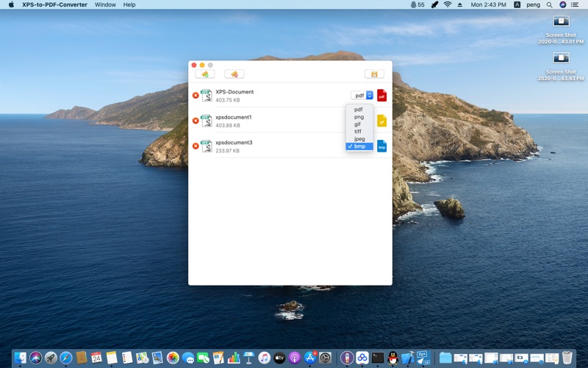588x368 pixels.
Task: Select the xpsdocument1 file name
Action: tap(233, 117)
